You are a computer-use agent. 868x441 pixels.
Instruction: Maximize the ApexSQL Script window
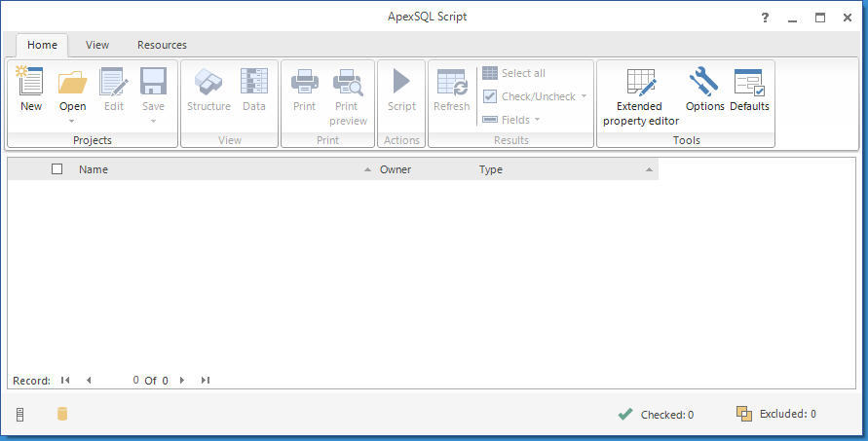point(820,18)
